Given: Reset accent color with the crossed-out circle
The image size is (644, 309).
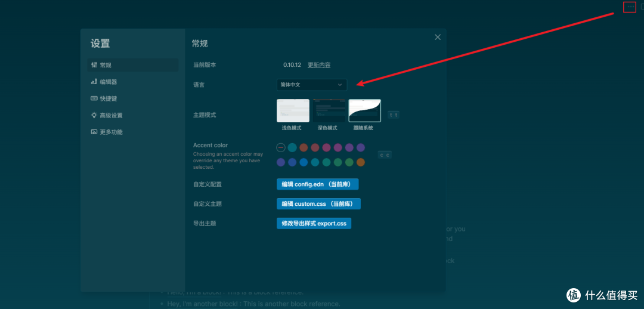Looking at the screenshot, I should click(x=281, y=147).
